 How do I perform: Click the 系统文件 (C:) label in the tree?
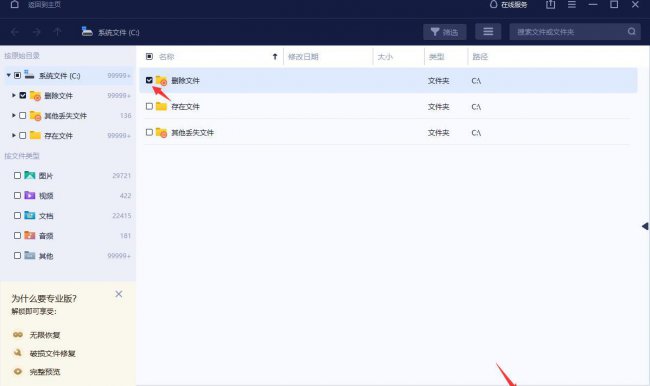[x=59, y=75]
